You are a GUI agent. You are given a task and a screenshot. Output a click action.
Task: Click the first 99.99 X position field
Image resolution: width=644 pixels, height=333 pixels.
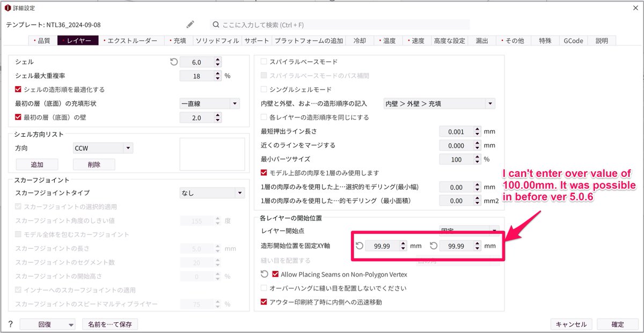coord(382,246)
